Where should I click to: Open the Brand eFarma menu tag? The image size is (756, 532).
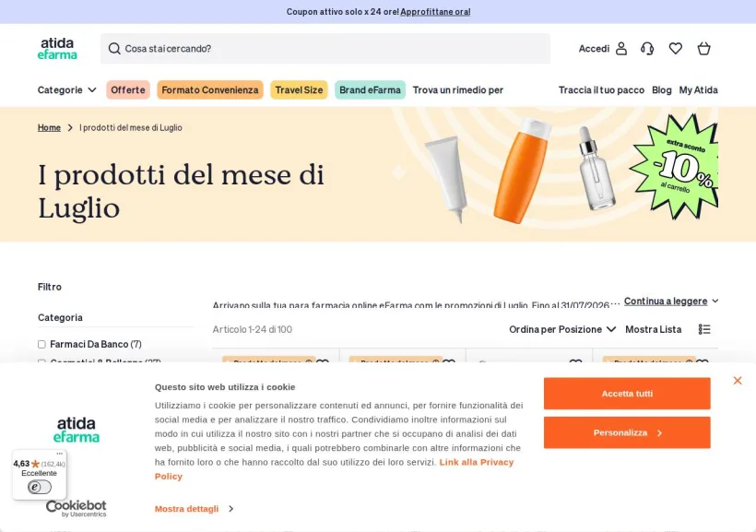(x=370, y=90)
